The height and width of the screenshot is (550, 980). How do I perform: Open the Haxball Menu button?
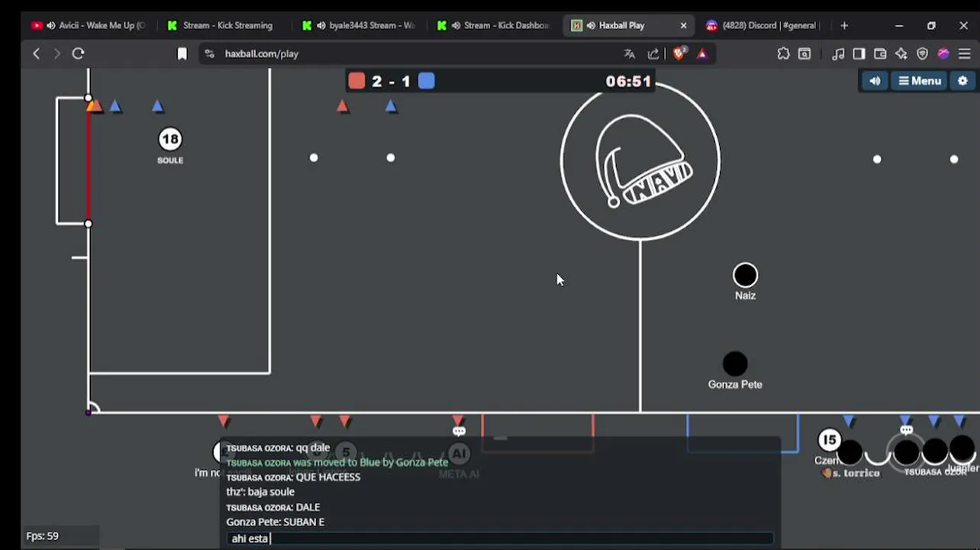coord(920,81)
